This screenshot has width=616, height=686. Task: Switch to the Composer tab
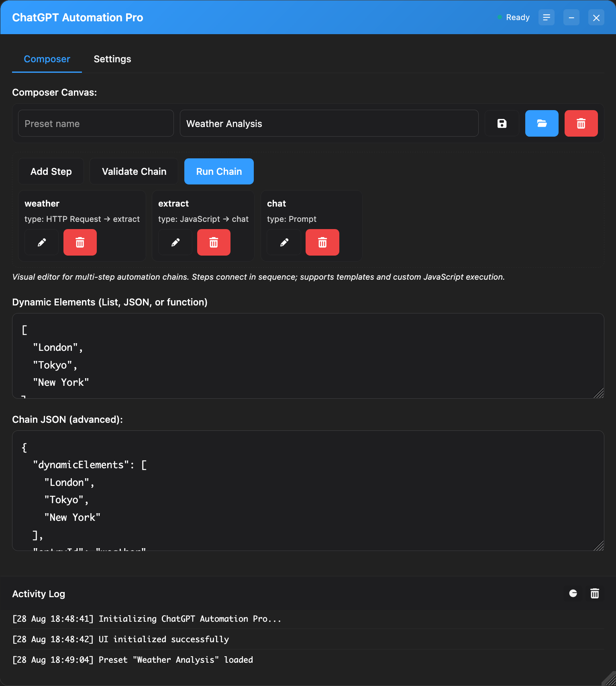47,59
